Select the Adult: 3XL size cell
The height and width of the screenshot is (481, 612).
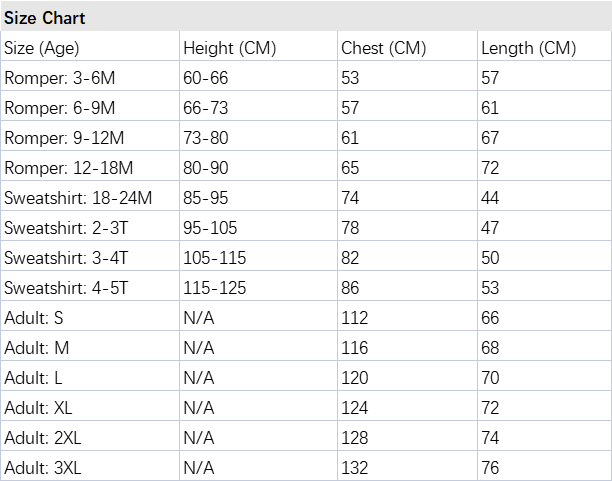point(42,467)
